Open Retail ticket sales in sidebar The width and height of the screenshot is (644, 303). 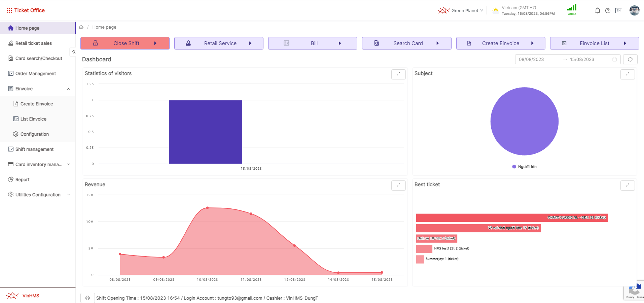[34, 43]
